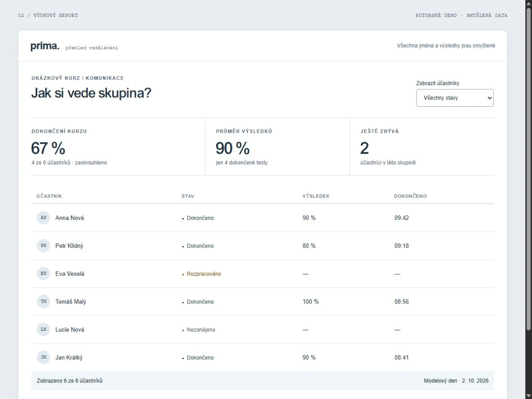Viewport: 532px width, 399px height.
Task: Click Jan Krátký's 90 % result
Action: 309,357
